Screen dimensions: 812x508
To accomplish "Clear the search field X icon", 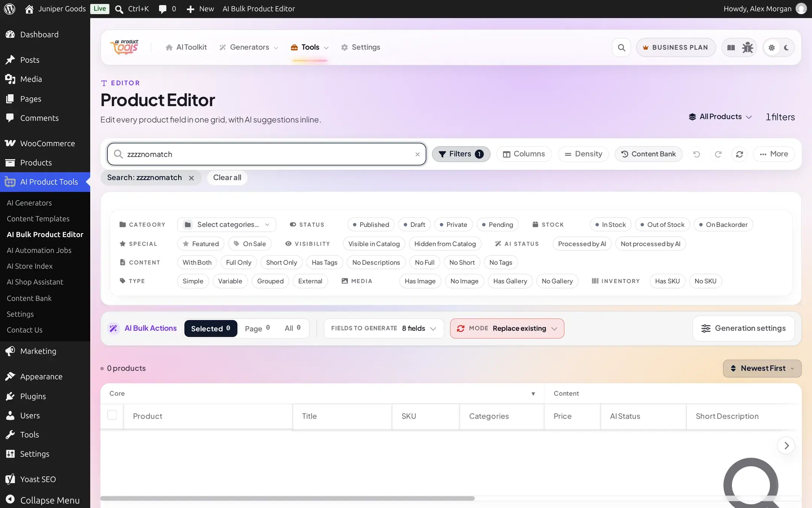I will click(417, 154).
